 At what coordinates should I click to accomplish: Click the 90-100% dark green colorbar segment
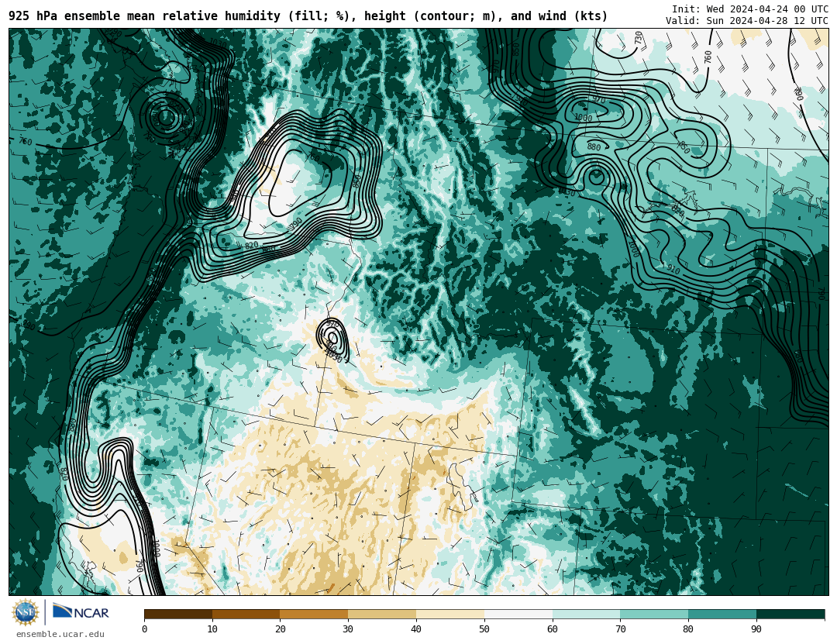pos(790,614)
